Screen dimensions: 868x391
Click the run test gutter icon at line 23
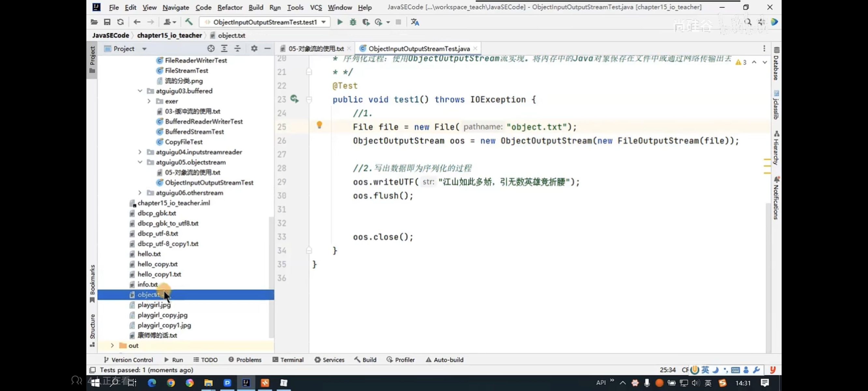[294, 99]
